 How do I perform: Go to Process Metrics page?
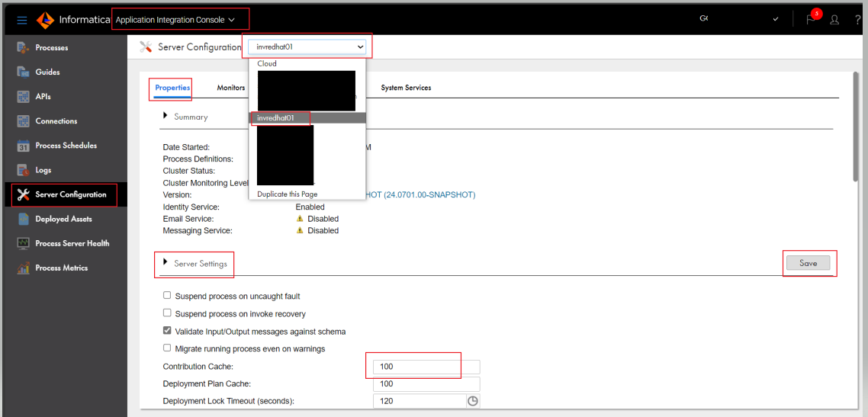click(x=62, y=268)
